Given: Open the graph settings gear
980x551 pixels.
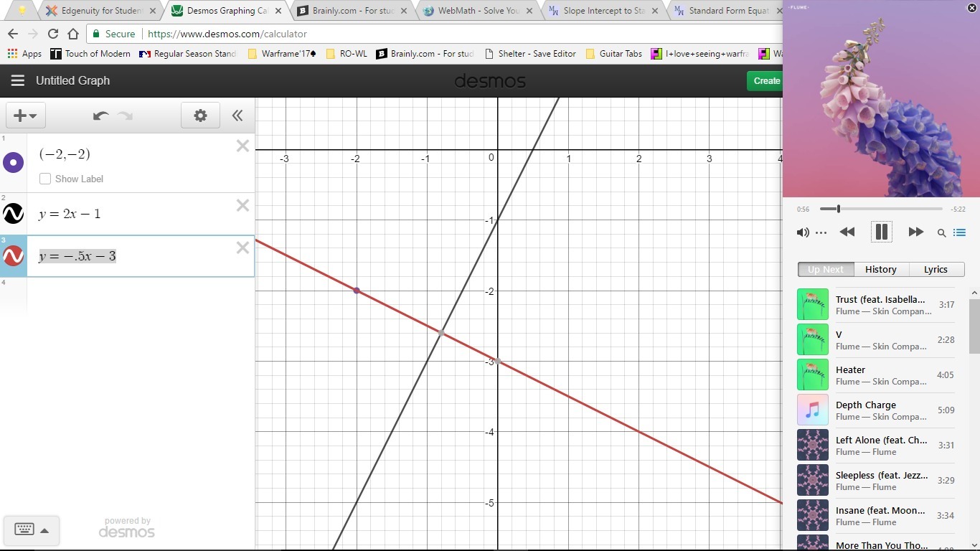Looking at the screenshot, I should click(200, 116).
